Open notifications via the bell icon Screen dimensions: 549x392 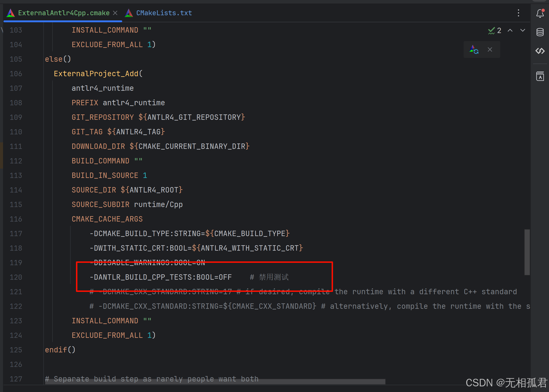click(x=540, y=14)
